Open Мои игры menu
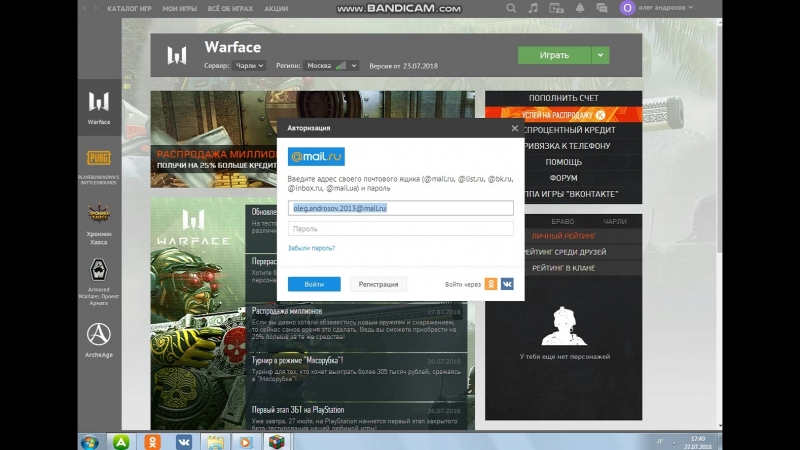Screen dimensions: 800x450 click(179, 9)
